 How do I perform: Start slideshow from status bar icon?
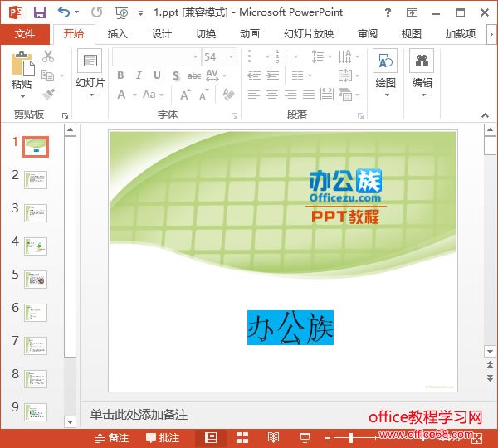305,437
